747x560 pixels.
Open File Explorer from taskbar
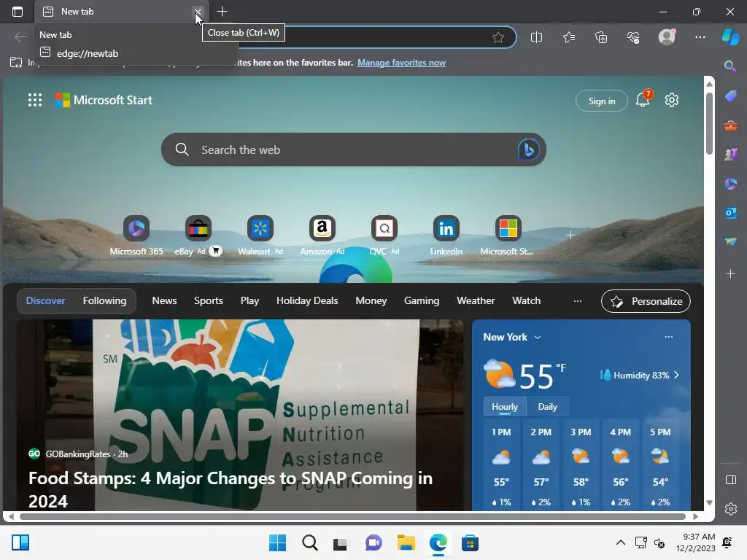click(406, 542)
